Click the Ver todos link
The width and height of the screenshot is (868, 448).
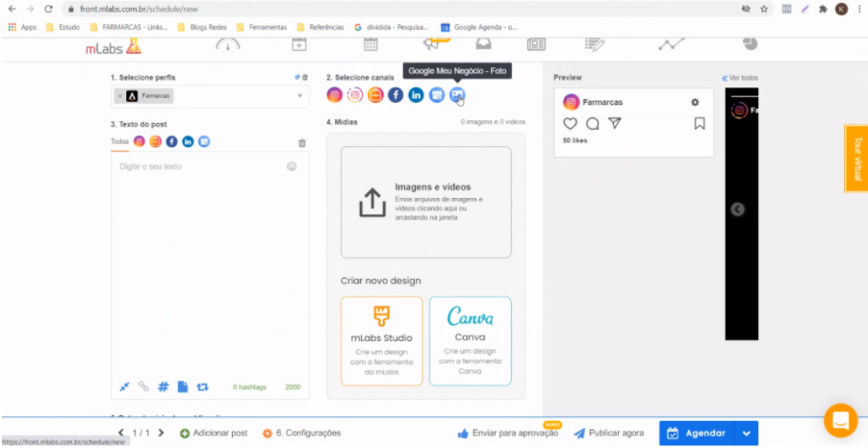(x=740, y=78)
